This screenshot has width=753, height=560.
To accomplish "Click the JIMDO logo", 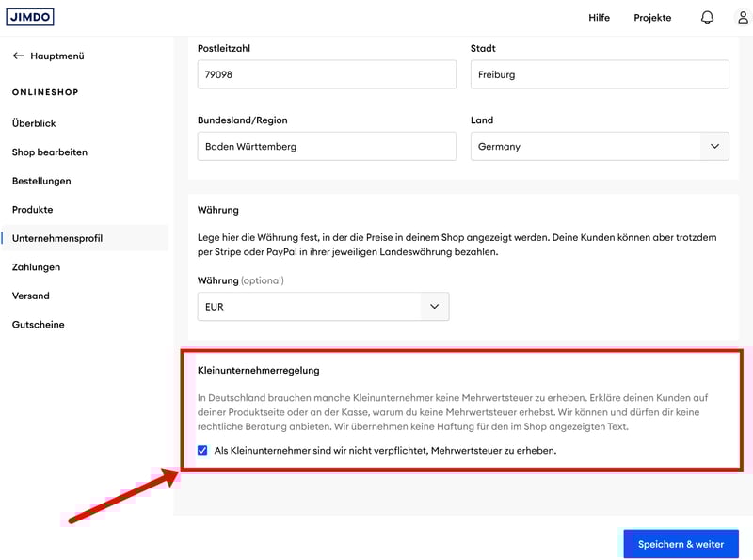I will [30, 17].
